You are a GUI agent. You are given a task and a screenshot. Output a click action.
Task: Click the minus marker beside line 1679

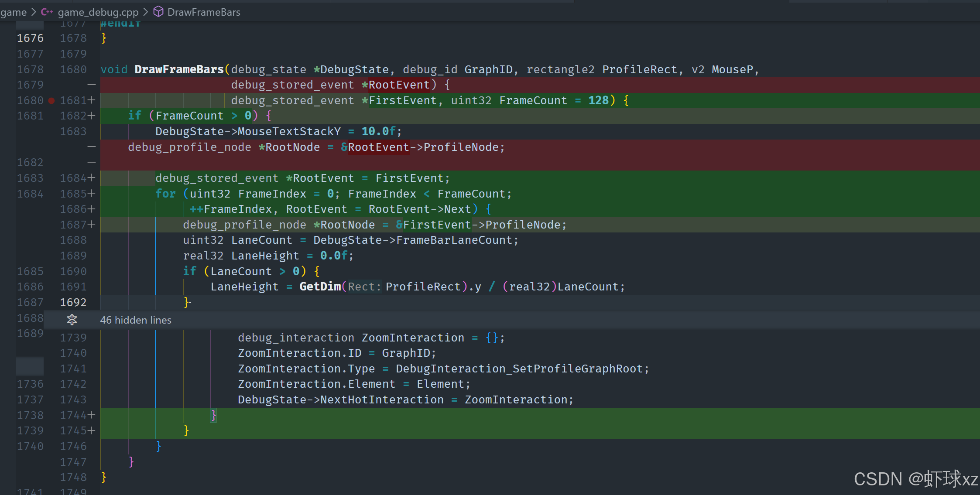(x=91, y=85)
